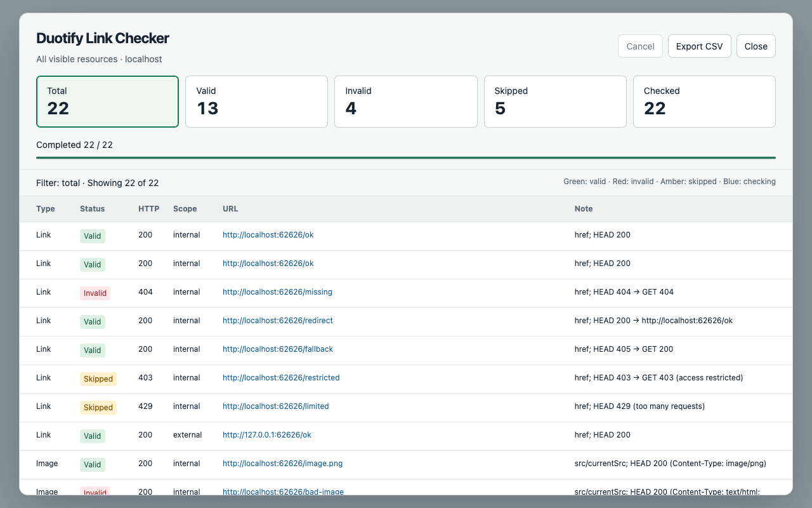812x508 pixels.
Task: Click the Type column header
Action: pos(46,208)
